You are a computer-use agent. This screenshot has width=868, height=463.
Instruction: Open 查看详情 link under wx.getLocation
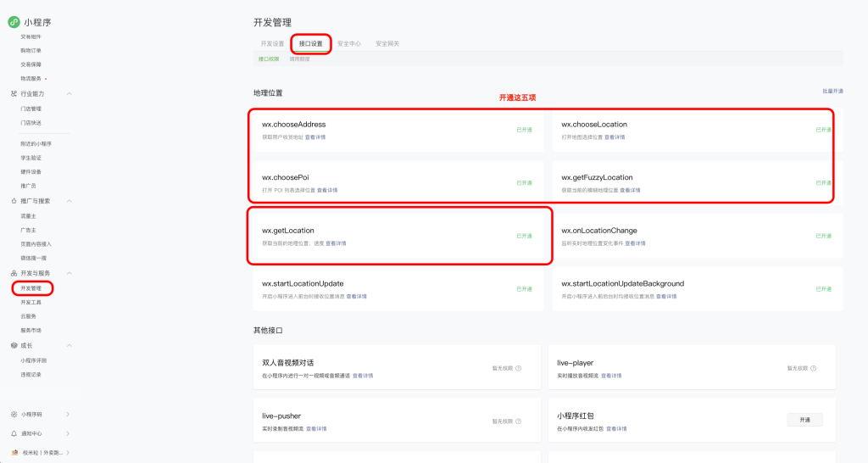(336, 243)
